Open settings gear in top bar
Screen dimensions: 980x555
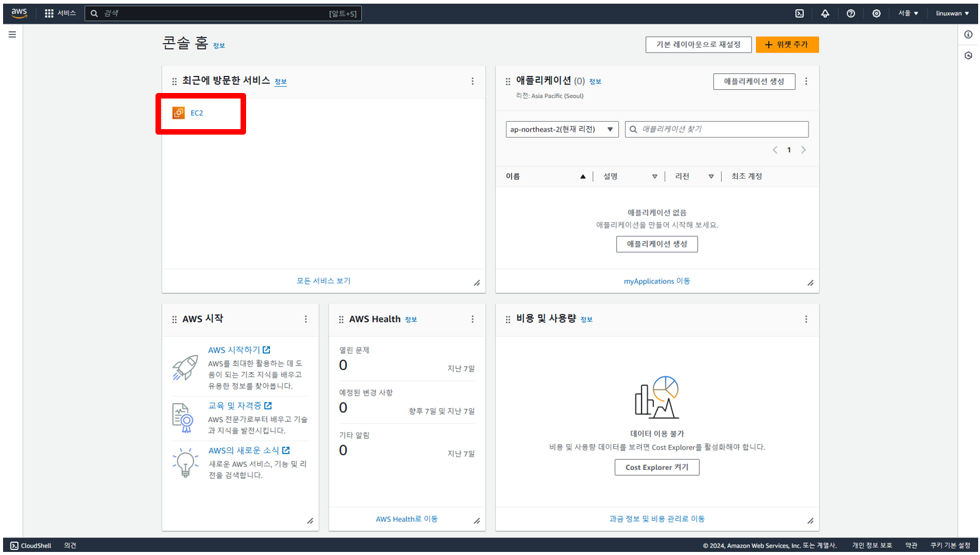pos(877,13)
